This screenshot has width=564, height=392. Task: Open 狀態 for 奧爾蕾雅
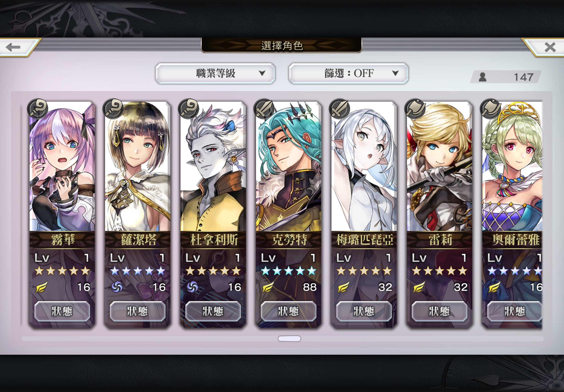(515, 311)
